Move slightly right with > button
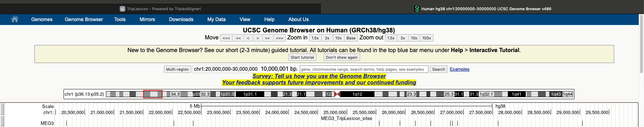The width and height of the screenshot is (644, 127). pyautogui.click(x=258, y=38)
